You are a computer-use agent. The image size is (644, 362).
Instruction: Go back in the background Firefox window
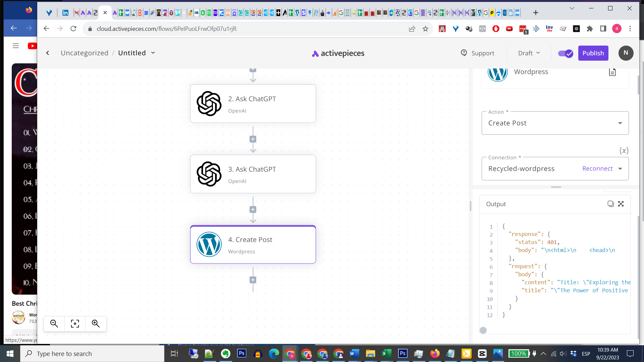13,28
